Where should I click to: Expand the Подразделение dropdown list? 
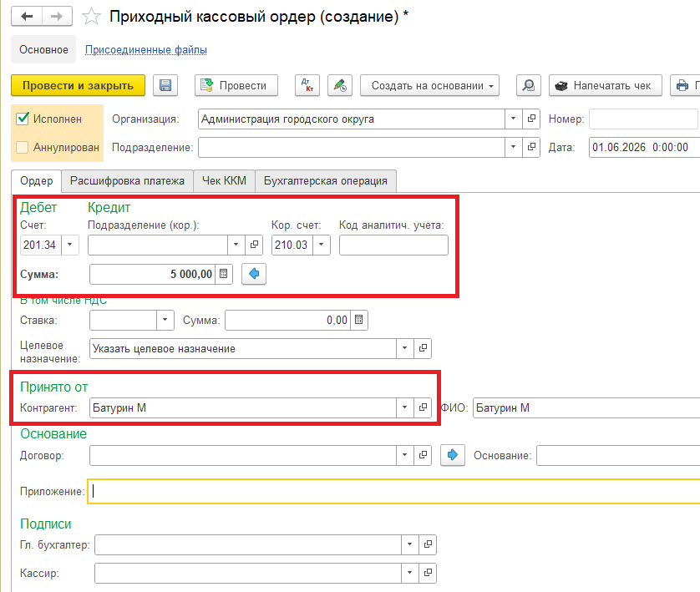(514, 147)
